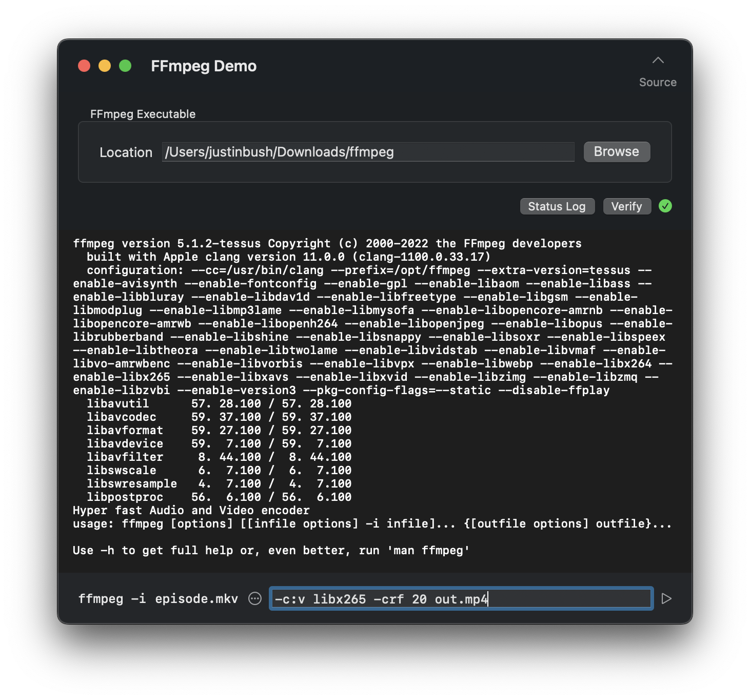
Task: Click the 'FFmpeg Demo' window title
Action: (x=204, y=66)
